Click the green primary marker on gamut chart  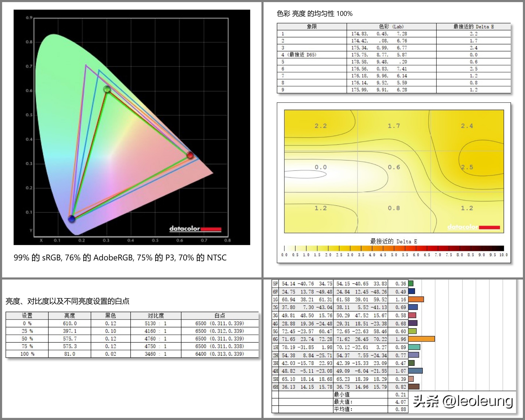tap(107, 89)
